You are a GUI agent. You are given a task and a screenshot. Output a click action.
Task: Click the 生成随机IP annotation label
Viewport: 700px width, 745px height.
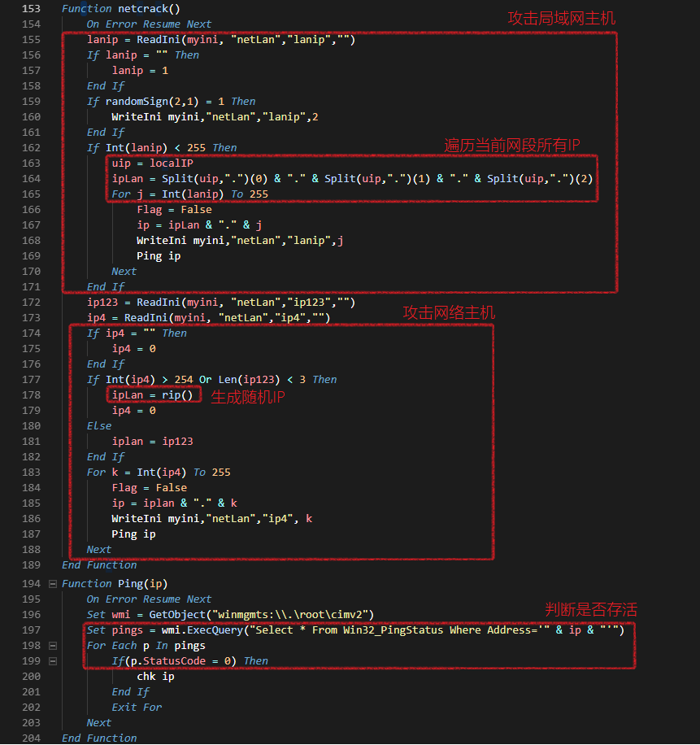248,397
